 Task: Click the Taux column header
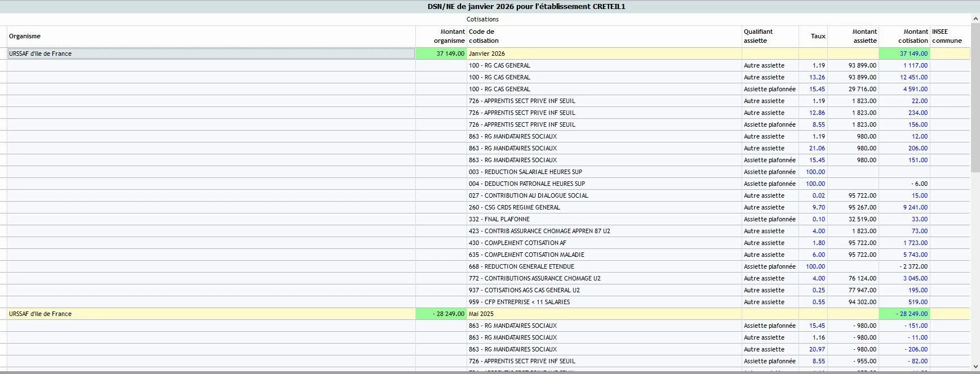click(813, 36)
